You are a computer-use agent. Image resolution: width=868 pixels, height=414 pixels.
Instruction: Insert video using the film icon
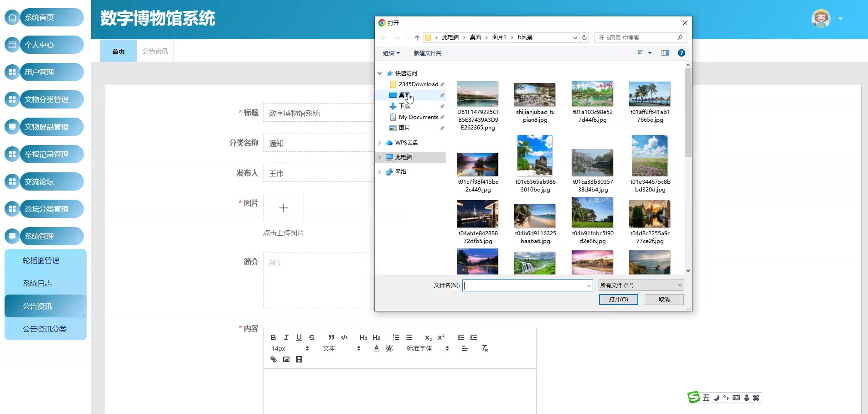[x=299, y=359]
